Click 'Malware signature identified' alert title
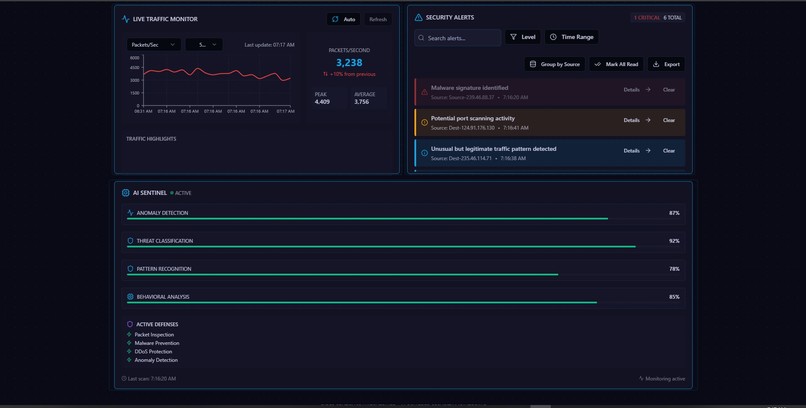This screenshot has height=408, width=806. click(x=469, y=88)
